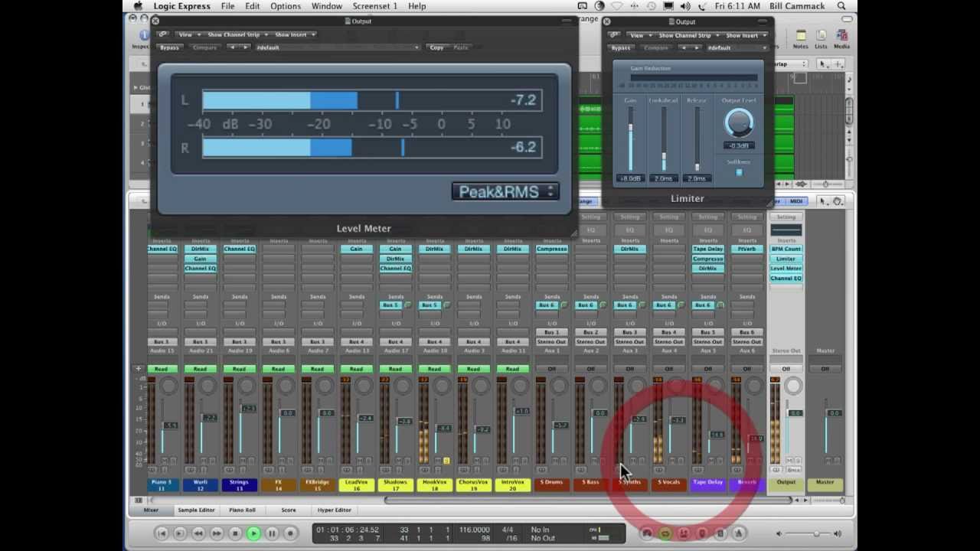
Task: Click the Record button in the transport
Action: click(290, 533)
